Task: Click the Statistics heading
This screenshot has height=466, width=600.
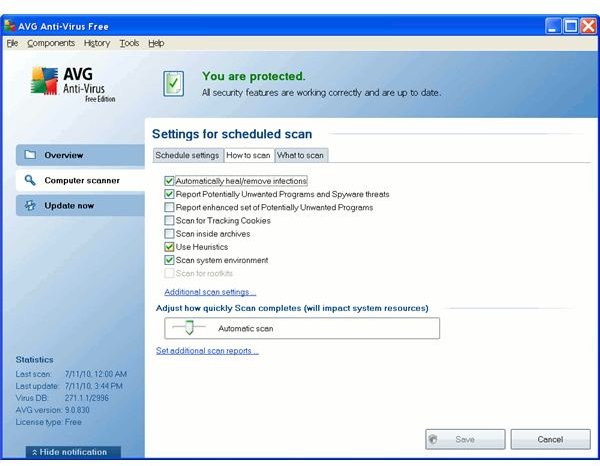Action: pos(34,360)
